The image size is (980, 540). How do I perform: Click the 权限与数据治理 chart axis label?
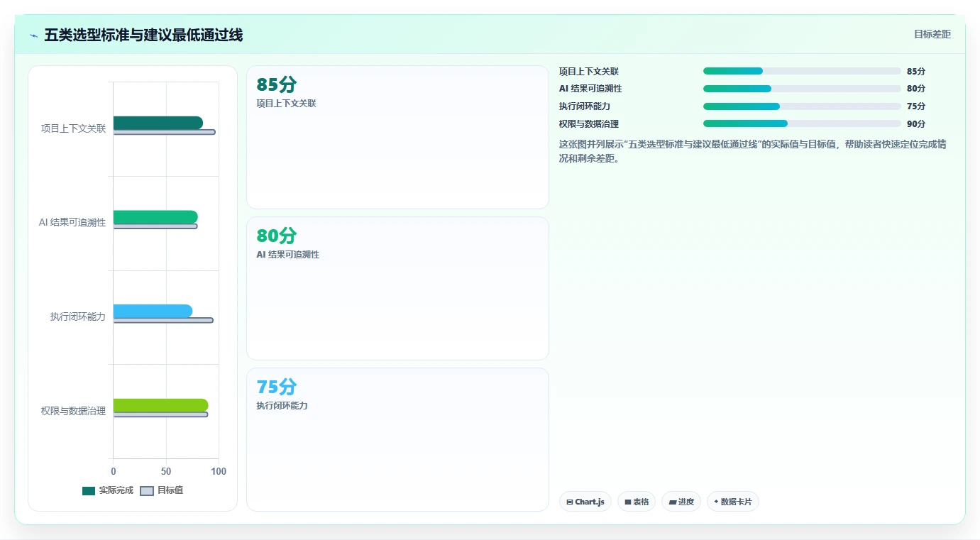tap(73, 411)
